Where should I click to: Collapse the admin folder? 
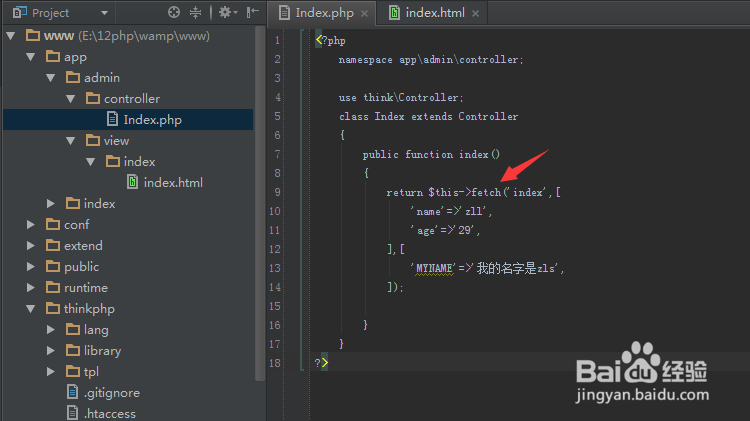[x=51, y=78]
